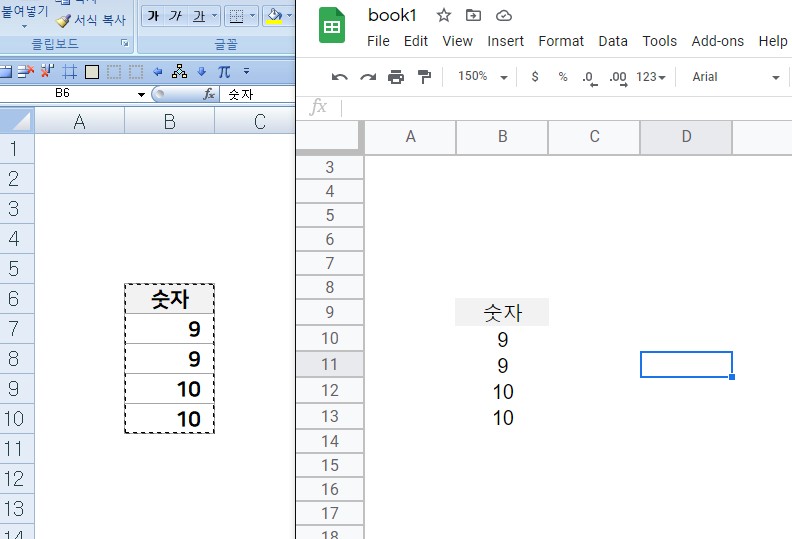Click the blue down arrow icon
The width and height of the screenshot is (792, 539).
point(202,72)
